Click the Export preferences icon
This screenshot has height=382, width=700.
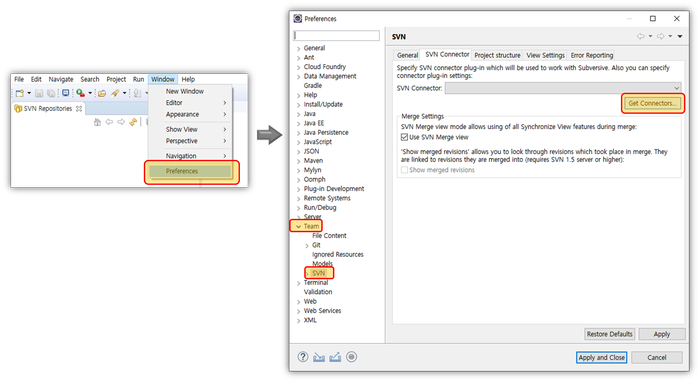[x=335, y=357]
